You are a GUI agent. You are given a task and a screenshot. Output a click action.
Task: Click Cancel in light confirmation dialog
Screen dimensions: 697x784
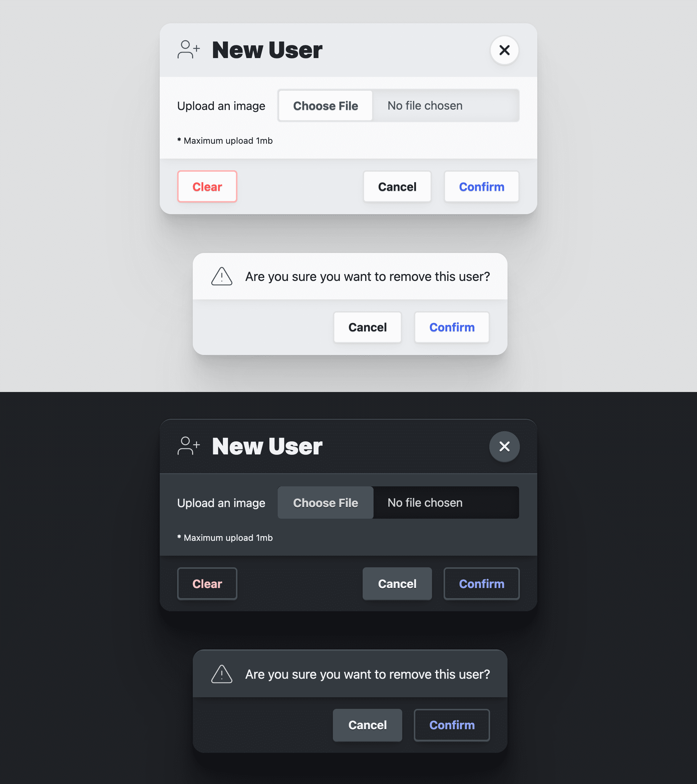click(367, 327)
